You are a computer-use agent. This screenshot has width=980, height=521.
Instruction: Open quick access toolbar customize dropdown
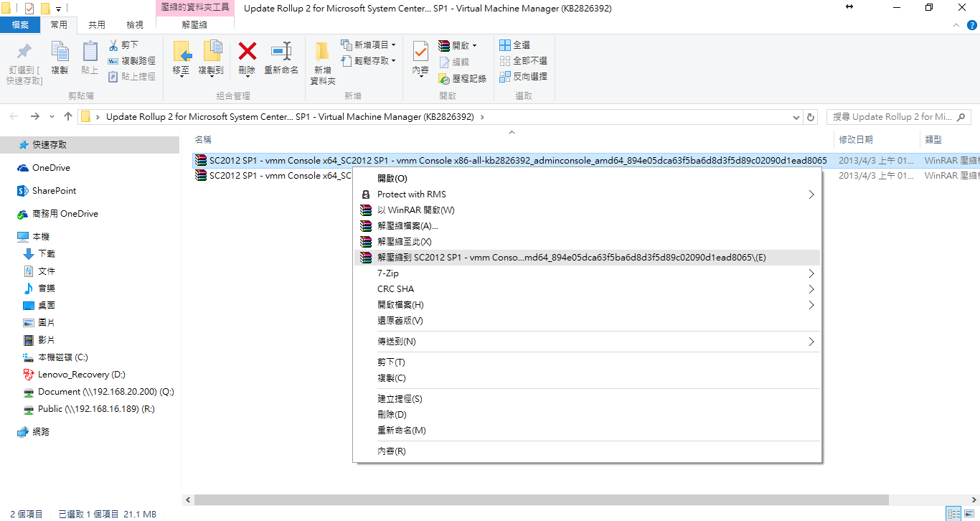pos(58,9)
